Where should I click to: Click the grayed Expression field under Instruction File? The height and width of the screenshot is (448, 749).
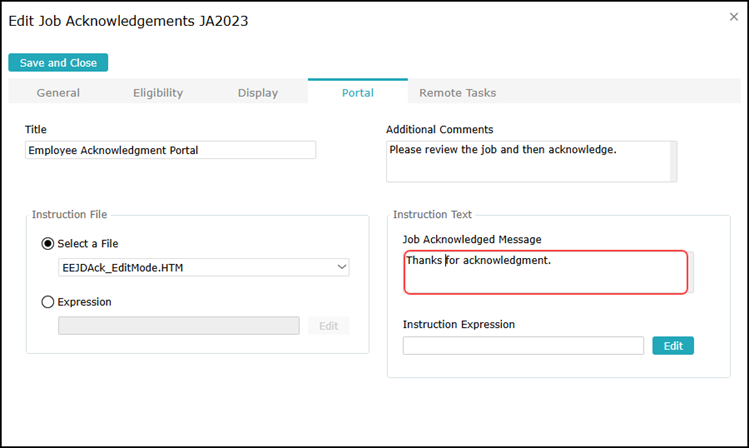(x=179, y=326)
